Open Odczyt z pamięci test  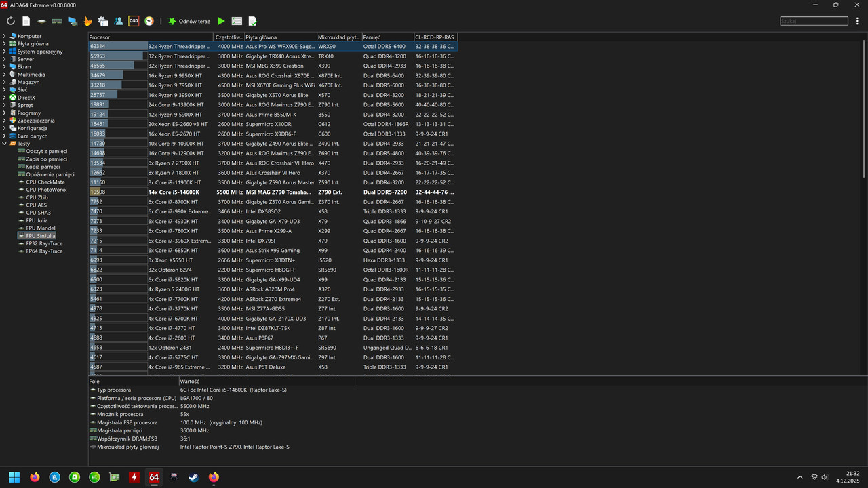(46, 151)
